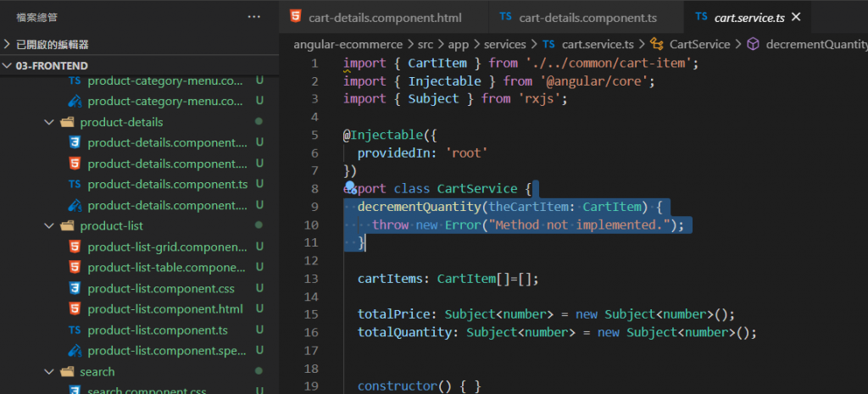Open product-category-menu TS file
Viewport: 868px width, 394px height.
coord(165,80)
